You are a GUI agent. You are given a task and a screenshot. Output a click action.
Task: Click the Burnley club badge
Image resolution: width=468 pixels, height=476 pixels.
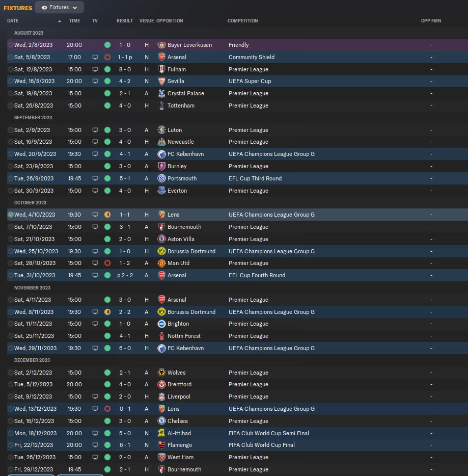pos(161,166)
